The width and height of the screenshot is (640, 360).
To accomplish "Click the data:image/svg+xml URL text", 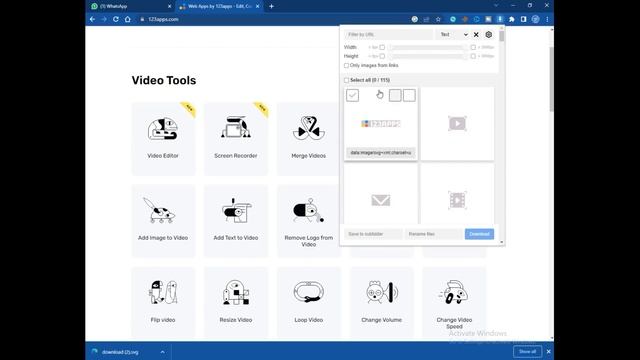I will pos(381,153).
